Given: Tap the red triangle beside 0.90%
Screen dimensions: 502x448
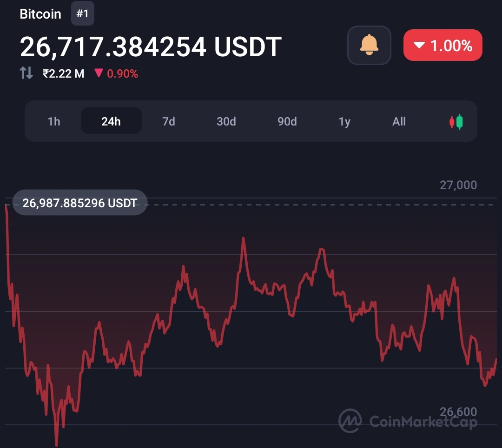Looking at the screenshot, I should (x=99, y=73).
